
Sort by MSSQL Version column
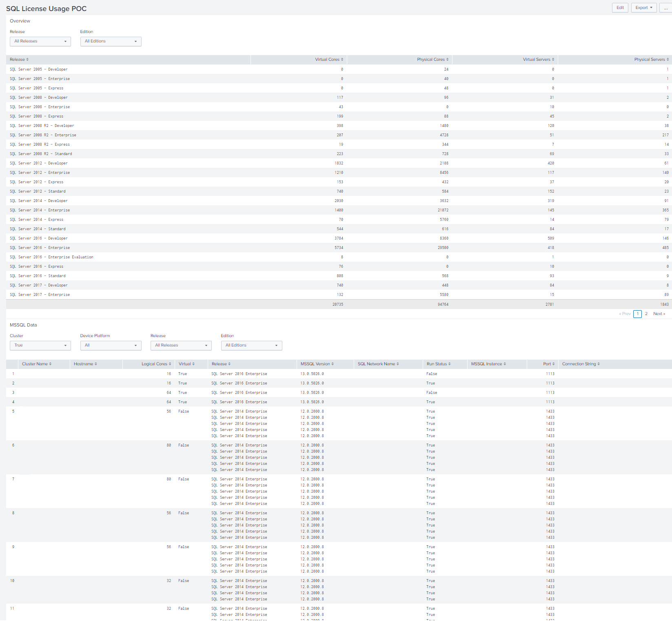click(x=317, y=364)
